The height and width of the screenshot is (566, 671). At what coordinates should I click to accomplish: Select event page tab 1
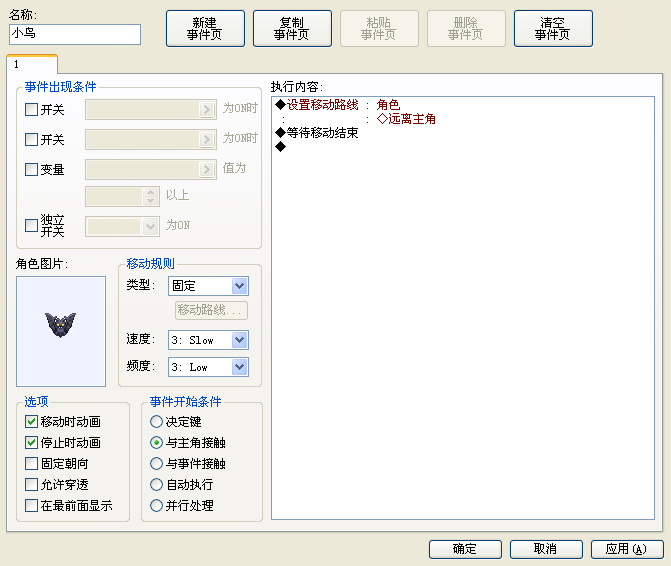[x=32, y=65]
